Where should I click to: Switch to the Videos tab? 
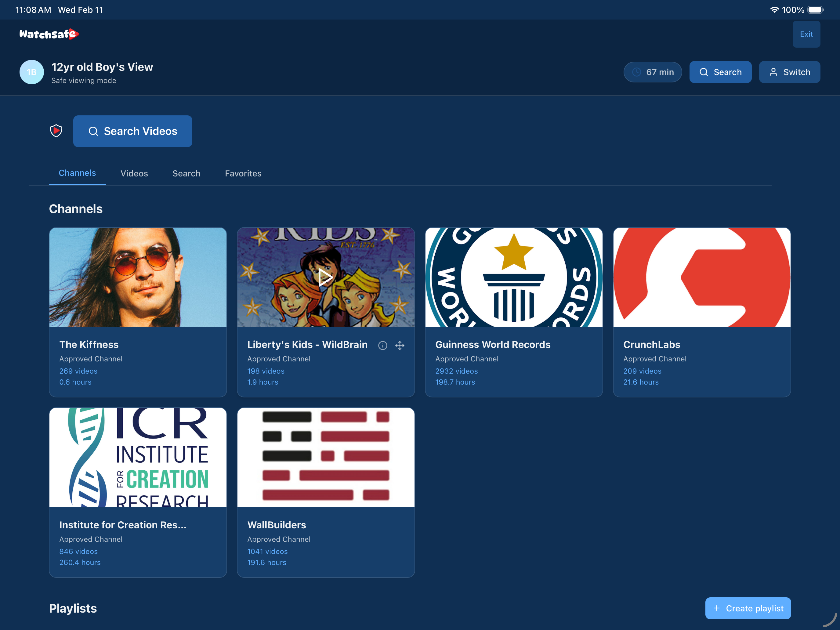[x=134, y=174]
